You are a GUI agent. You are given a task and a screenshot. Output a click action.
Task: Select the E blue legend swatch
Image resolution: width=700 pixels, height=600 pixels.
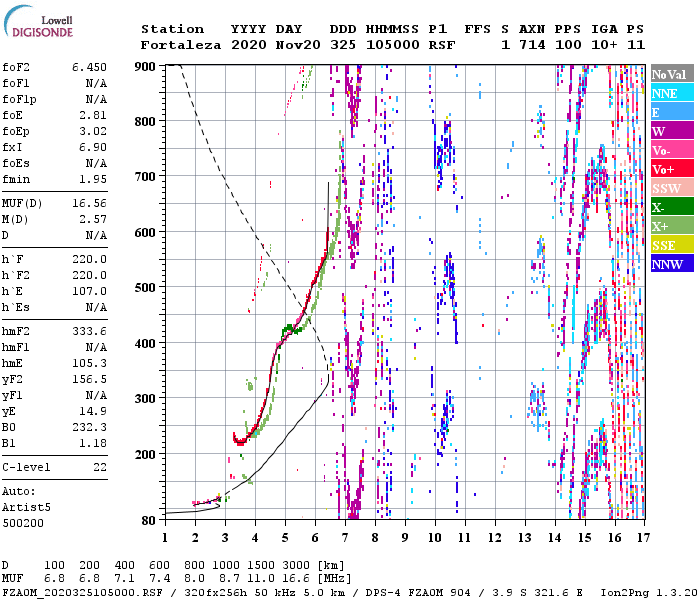tap(672, 112)
